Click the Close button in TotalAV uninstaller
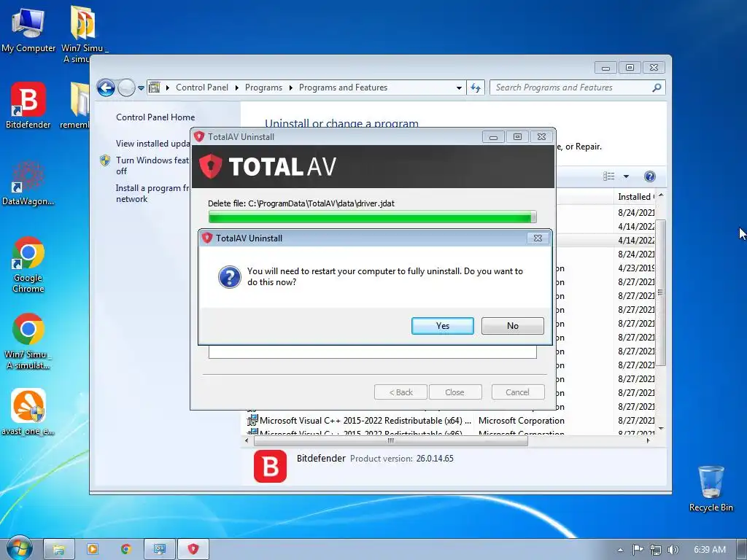 pyautogui.click(x=455, y=392)
